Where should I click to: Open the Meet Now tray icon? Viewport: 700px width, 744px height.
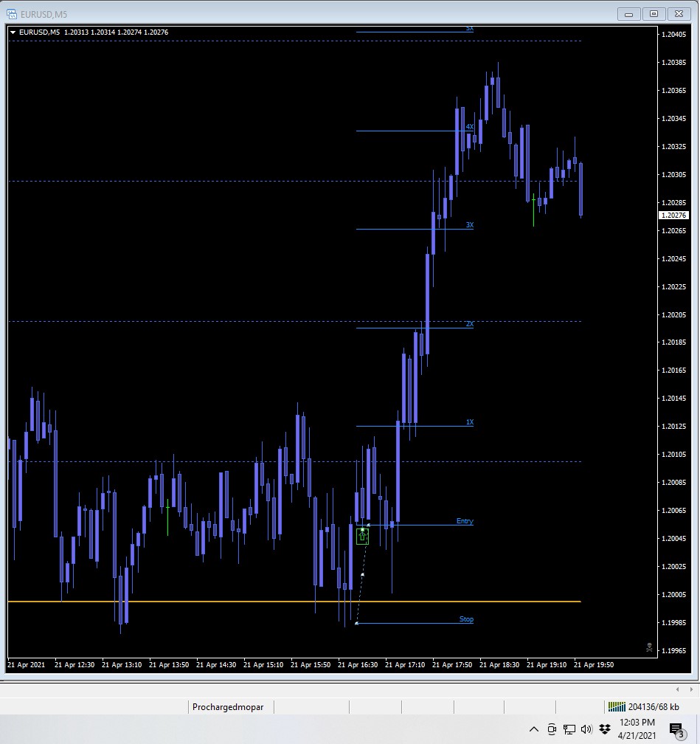552,729
